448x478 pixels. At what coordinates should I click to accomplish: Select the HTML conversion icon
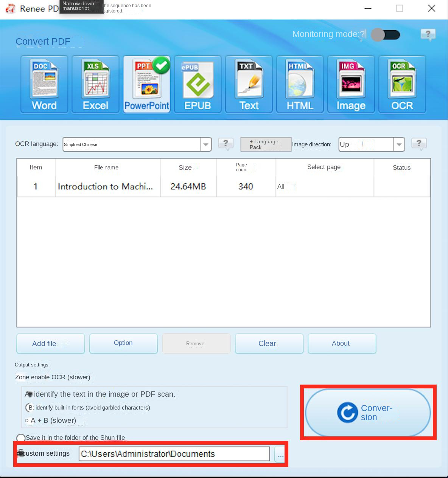pyautogui.click(x=300, y=84)
